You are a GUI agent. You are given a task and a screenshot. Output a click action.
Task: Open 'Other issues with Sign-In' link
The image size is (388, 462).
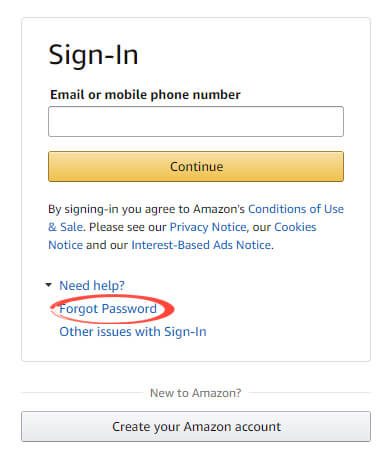[x=133, y=332]
